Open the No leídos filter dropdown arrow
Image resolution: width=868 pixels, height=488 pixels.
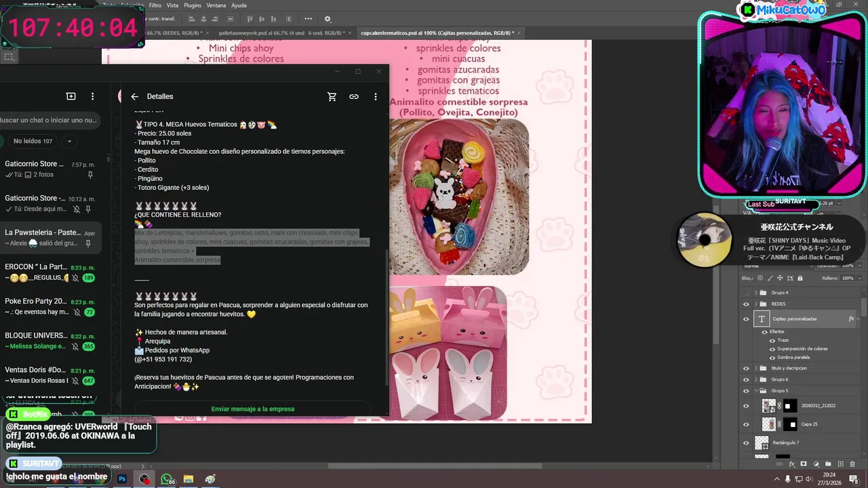(x=68, y=141)
